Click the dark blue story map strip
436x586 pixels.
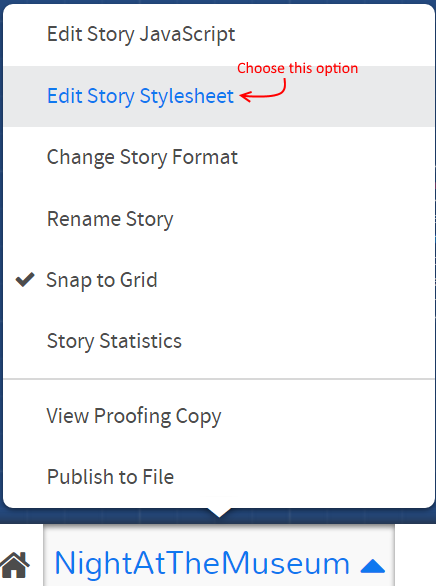pos(112,516)
